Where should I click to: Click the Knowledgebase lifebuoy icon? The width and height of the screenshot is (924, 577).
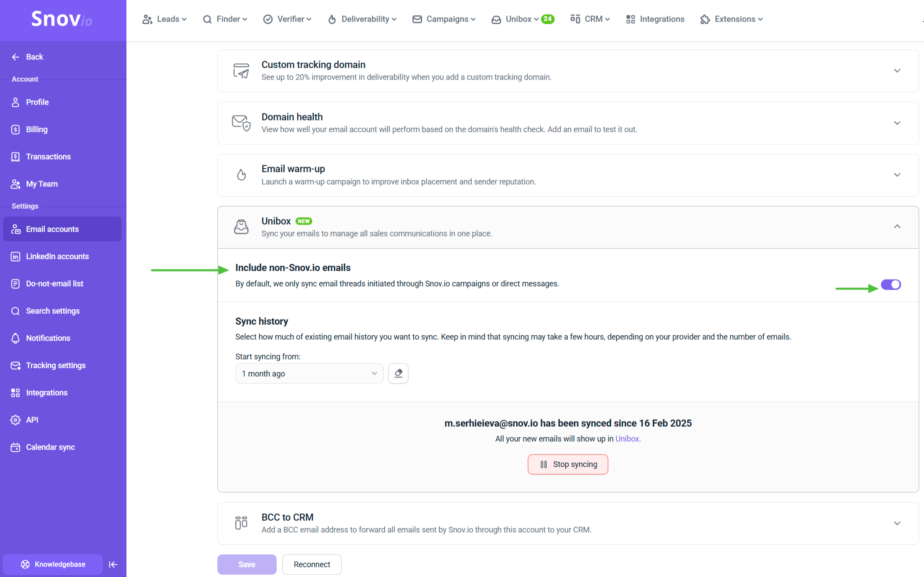[x=25, y=564]
